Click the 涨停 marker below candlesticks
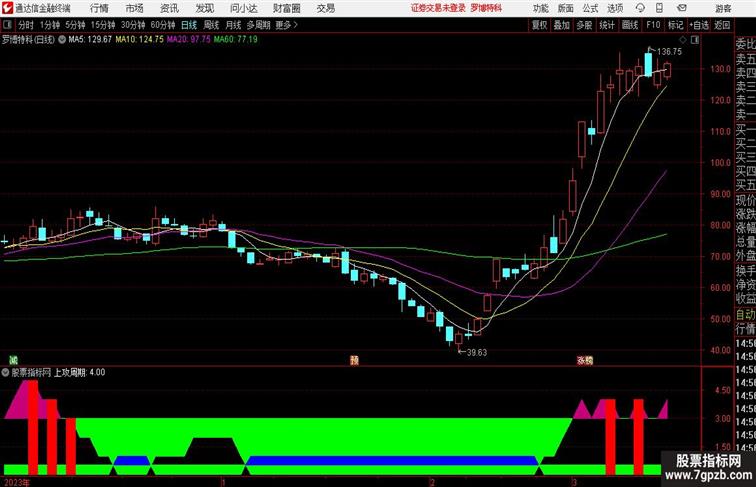The image size is (756, 487). pyautogui.click(x=585, y=360)
